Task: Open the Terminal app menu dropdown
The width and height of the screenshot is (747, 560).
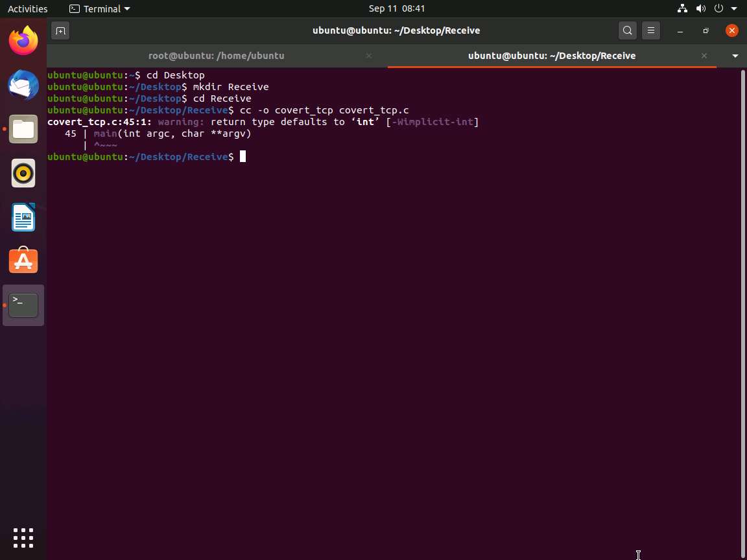Action: [100, 8]
